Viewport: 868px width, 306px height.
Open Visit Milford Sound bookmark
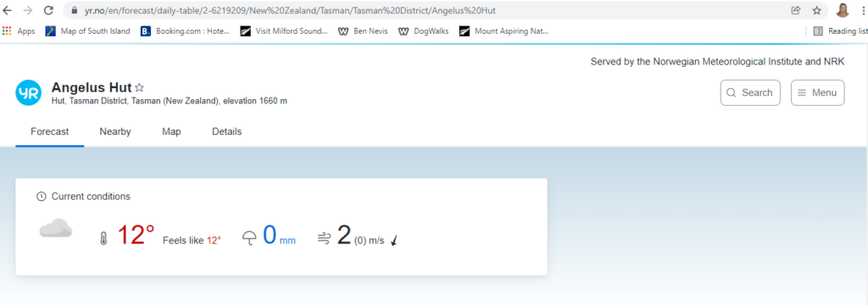coord(284,31)
